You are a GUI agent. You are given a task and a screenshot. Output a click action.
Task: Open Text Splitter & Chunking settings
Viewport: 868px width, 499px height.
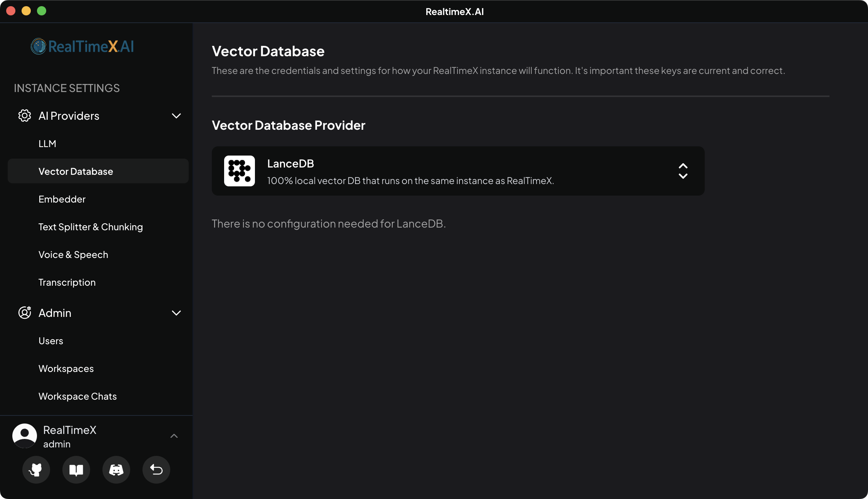pyautogui.click(x=90, y=227)
